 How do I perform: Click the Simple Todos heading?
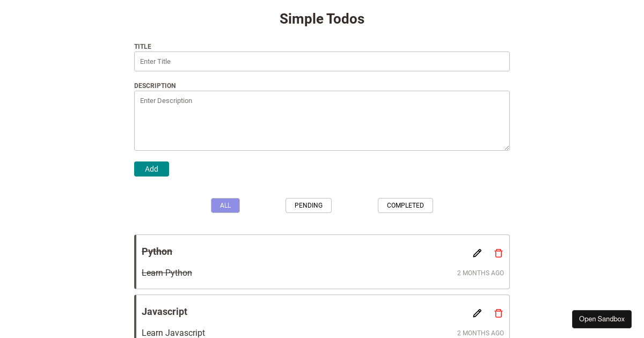tap(322, 19)
